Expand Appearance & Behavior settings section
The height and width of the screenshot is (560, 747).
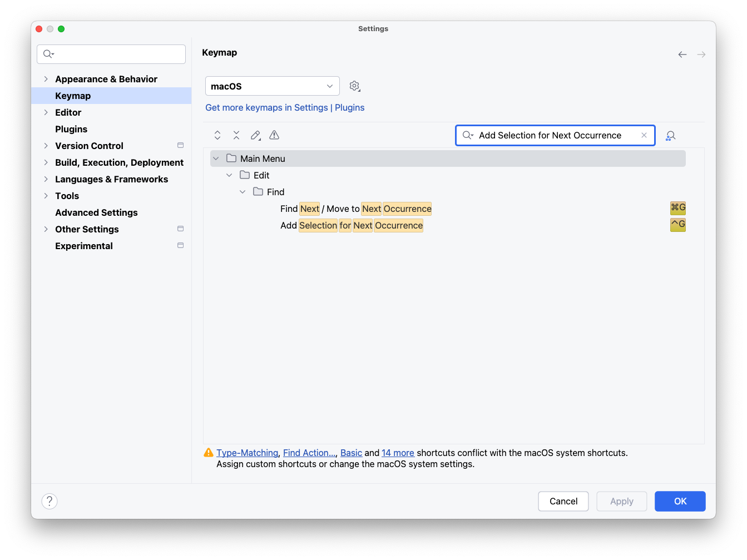(46, 79)
